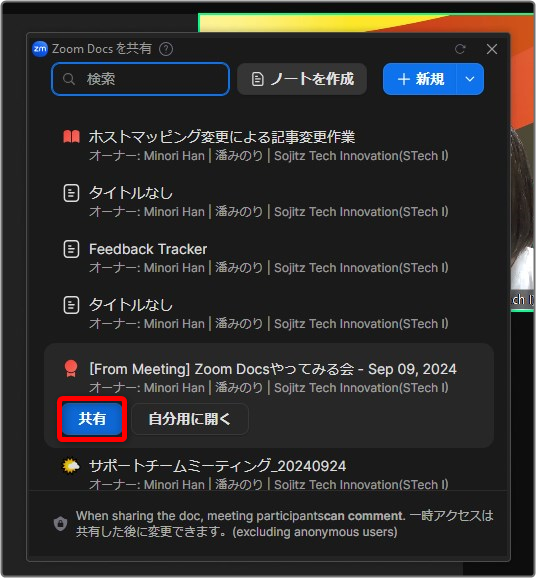Click the 自分用に開く button

(x=189, y=419)
